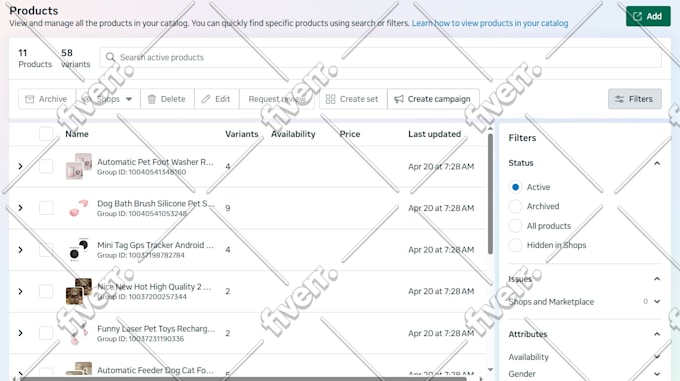
Task: Open the Funny Laser Pet Toys Recharg... product
Action: click(x=156, y=329)
